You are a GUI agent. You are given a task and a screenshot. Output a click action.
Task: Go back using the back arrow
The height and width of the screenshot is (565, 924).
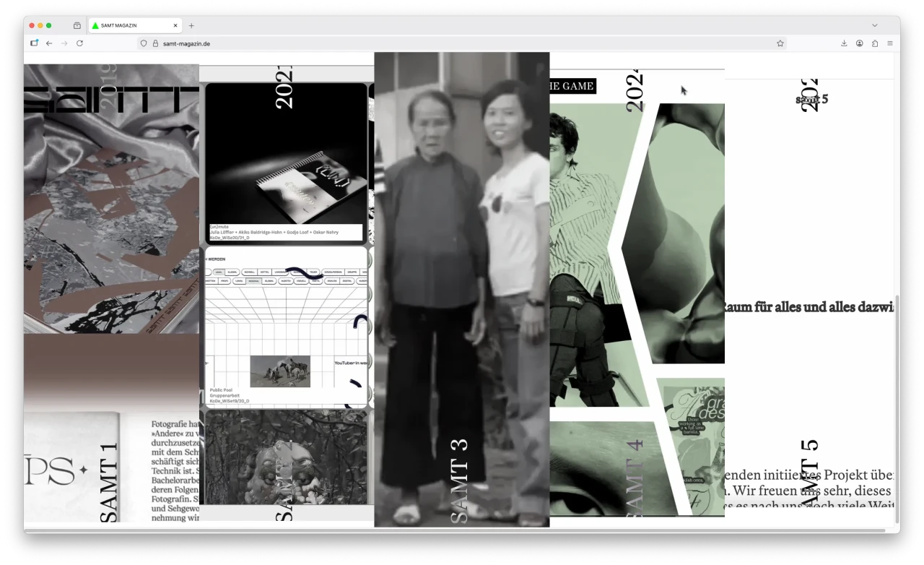coord(49,43)
